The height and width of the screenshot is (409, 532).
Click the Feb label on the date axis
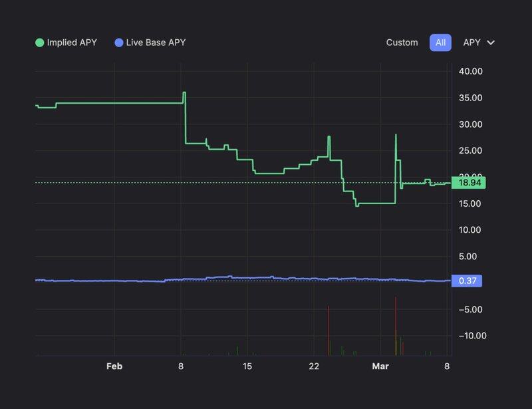[114, 366]
